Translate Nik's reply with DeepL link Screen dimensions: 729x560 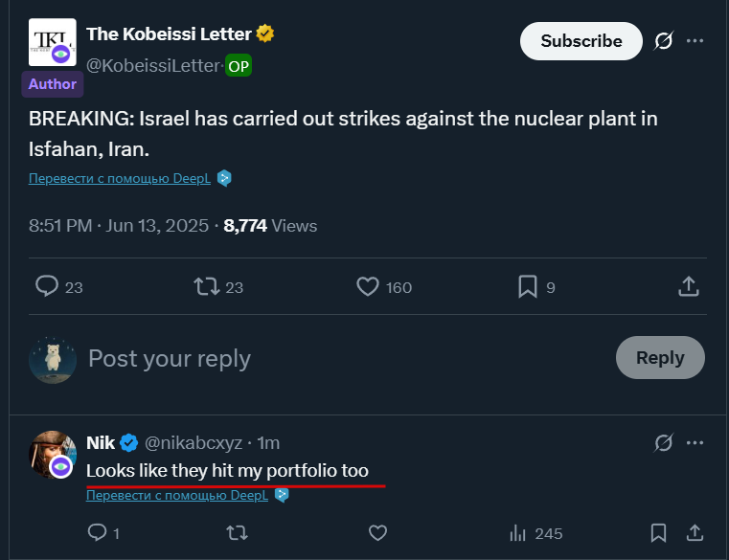(177, 496)
